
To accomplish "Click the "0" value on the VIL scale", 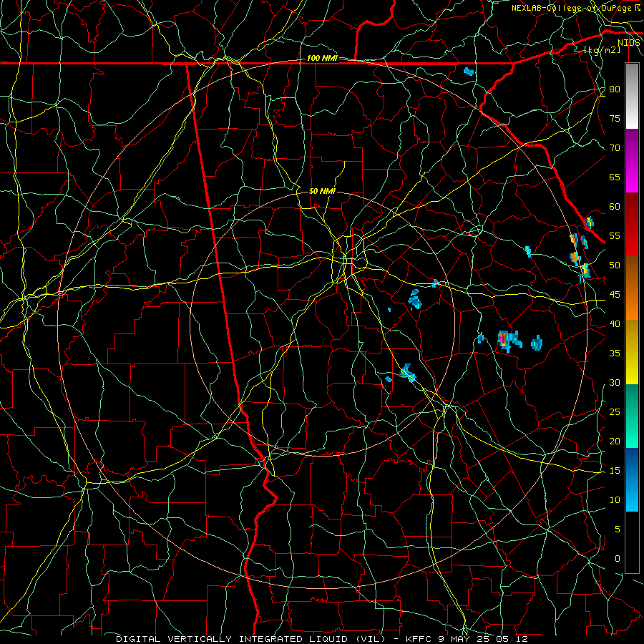I will coord(618,559).
